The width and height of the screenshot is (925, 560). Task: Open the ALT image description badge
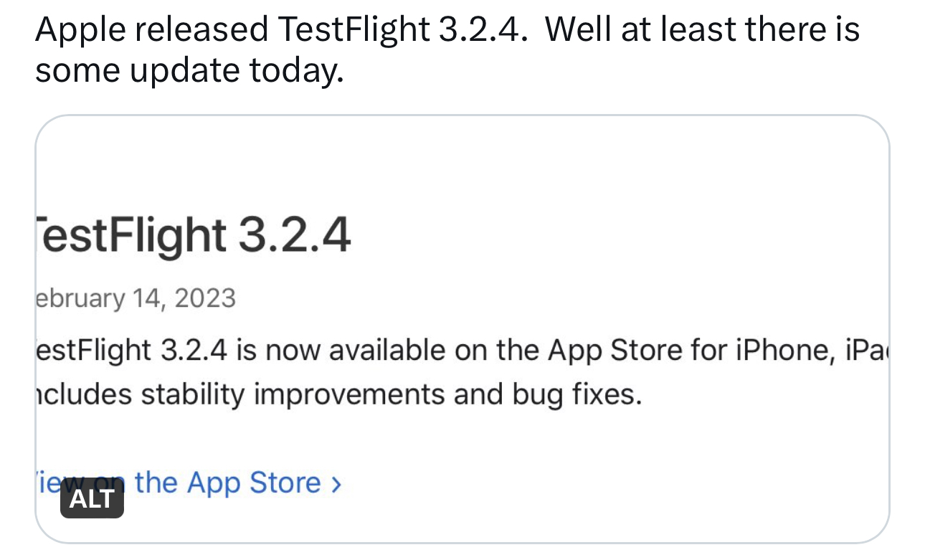click(92, 498)
